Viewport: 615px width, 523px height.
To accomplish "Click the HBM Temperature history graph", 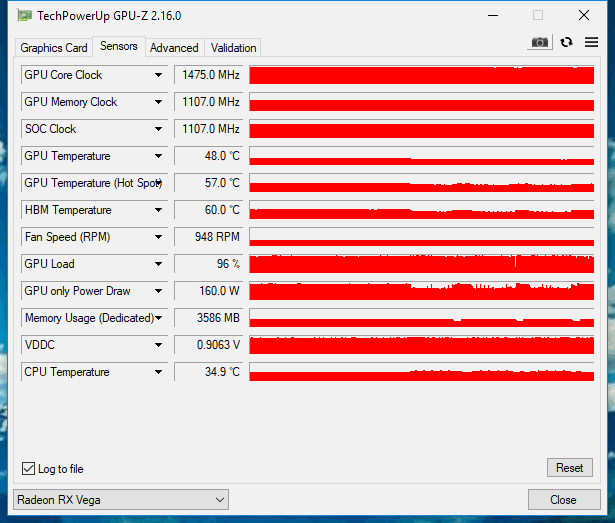I will [x=422, y=210].
